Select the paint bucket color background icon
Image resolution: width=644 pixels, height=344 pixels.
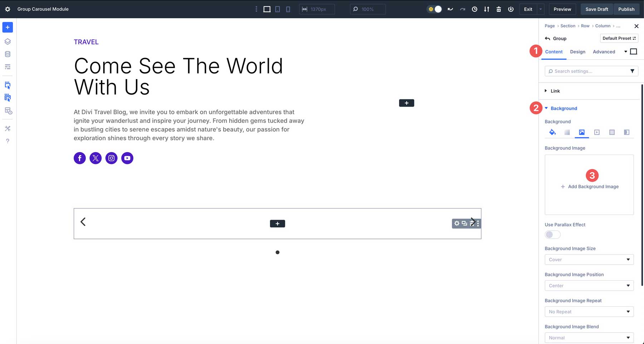552,132
